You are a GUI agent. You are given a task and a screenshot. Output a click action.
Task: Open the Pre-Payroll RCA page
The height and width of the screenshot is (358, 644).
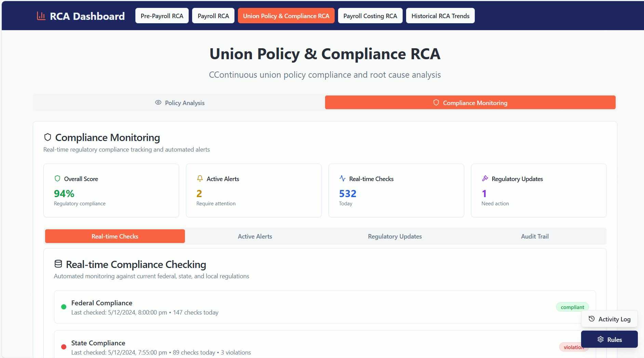tap(162, 16)
